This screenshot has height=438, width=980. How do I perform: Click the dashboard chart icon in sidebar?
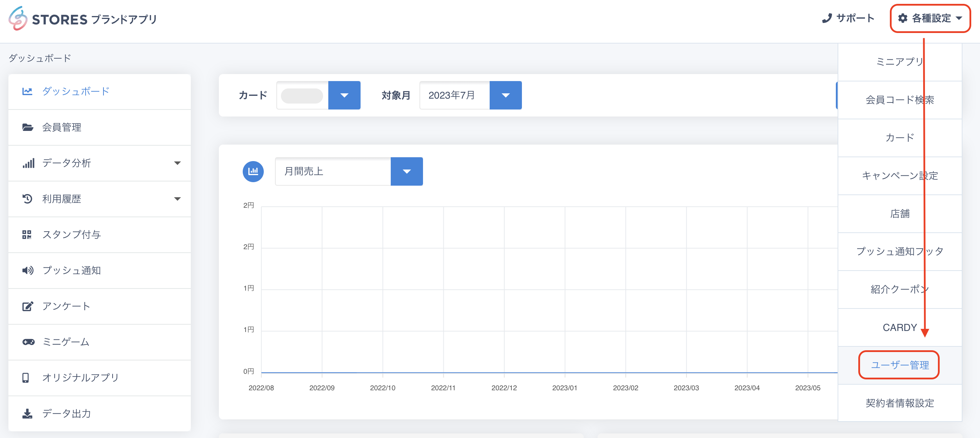point(27,91)
